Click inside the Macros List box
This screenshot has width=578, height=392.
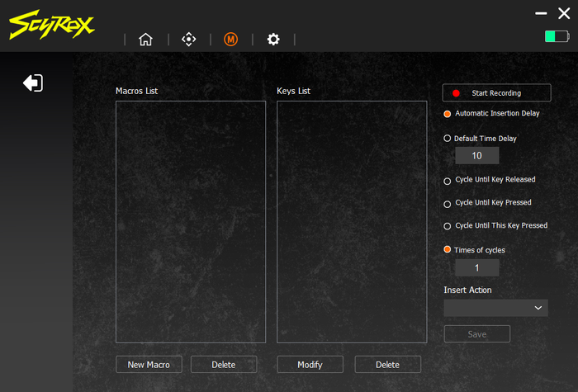(191, 222)
